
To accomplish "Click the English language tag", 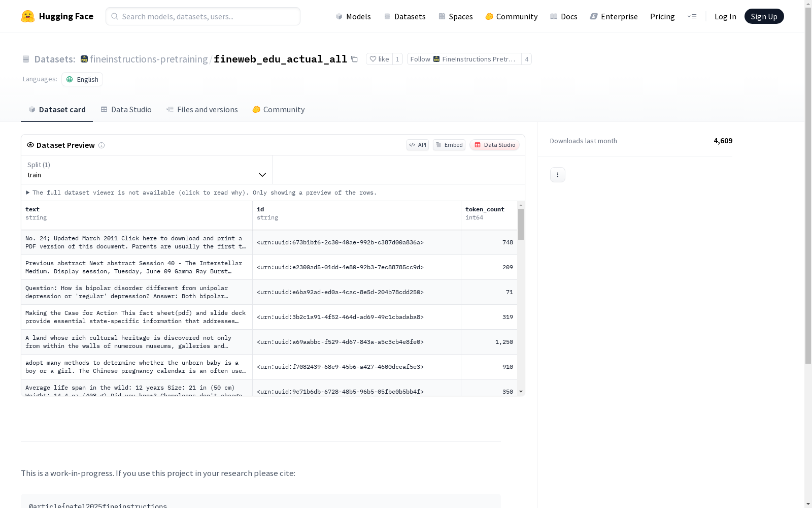I will (x=82, y=79).
